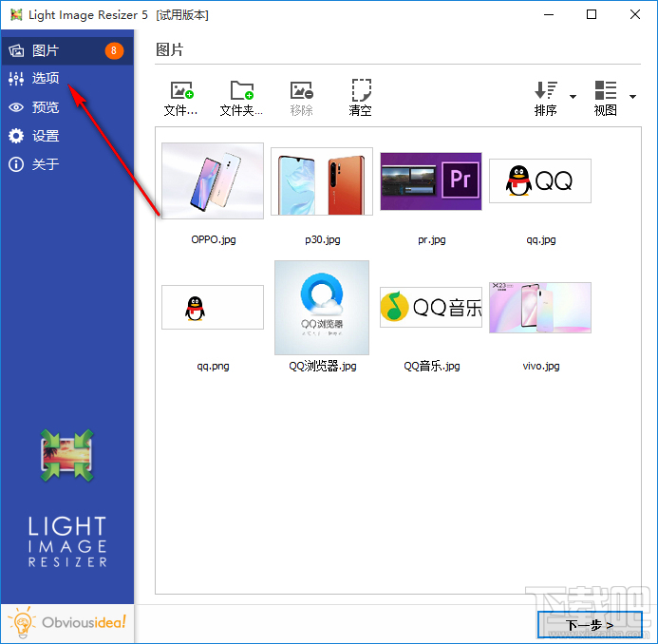Open the Obviousidea! logo link
Screen dimensions: 658x644
point(67,622)
